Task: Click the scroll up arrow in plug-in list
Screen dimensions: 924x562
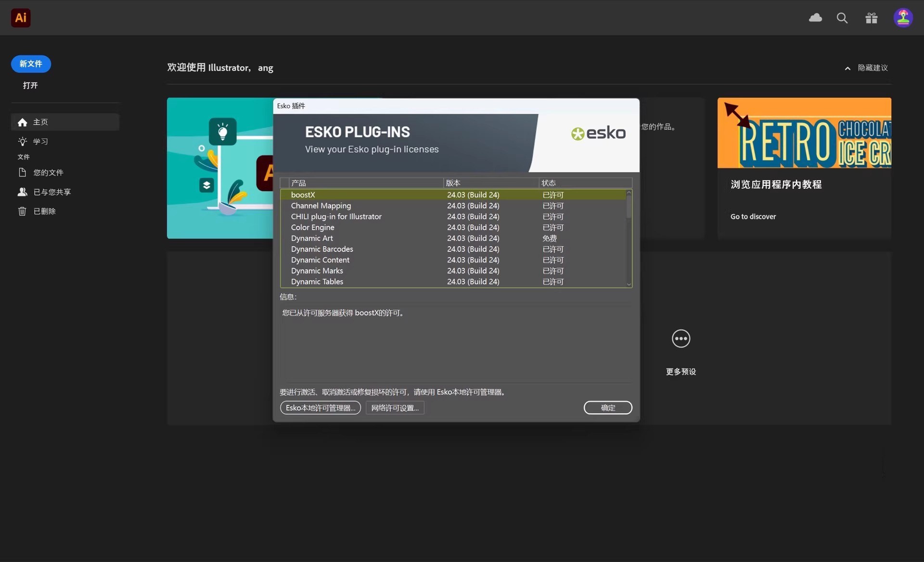Action: pos(629,193)
